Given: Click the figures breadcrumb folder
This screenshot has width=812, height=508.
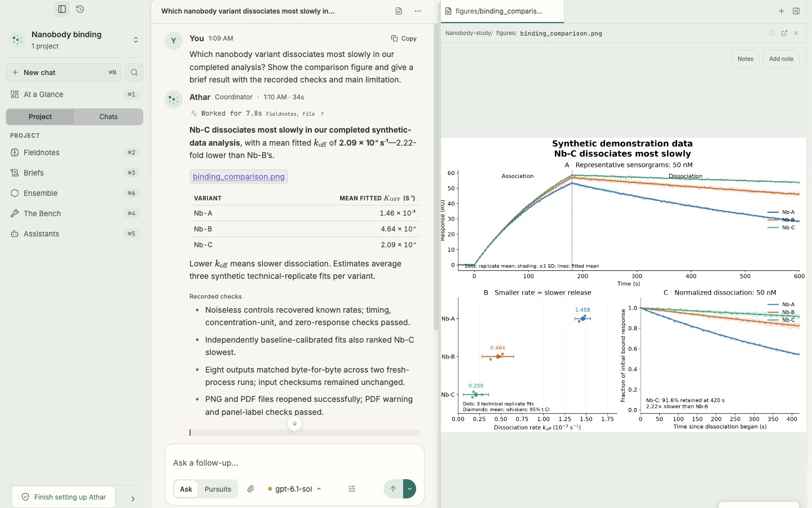Looking at the screenshot, I should (x=506, y=33).
